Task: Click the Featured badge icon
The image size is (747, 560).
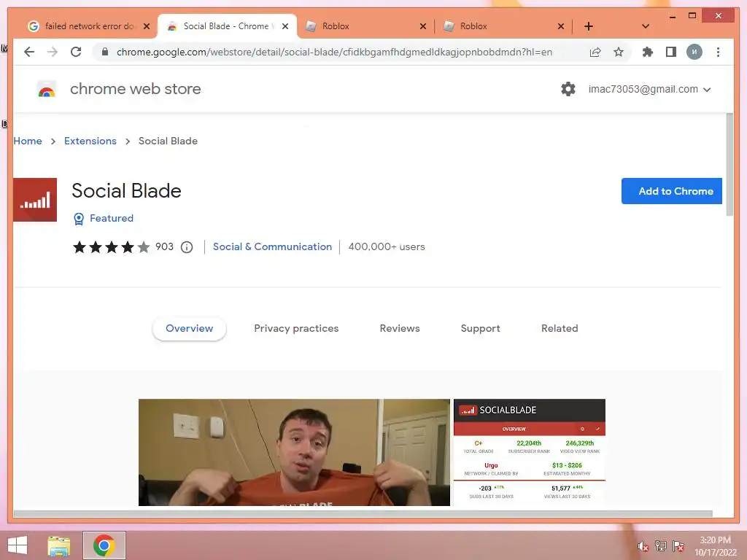Action: [79, 219]
